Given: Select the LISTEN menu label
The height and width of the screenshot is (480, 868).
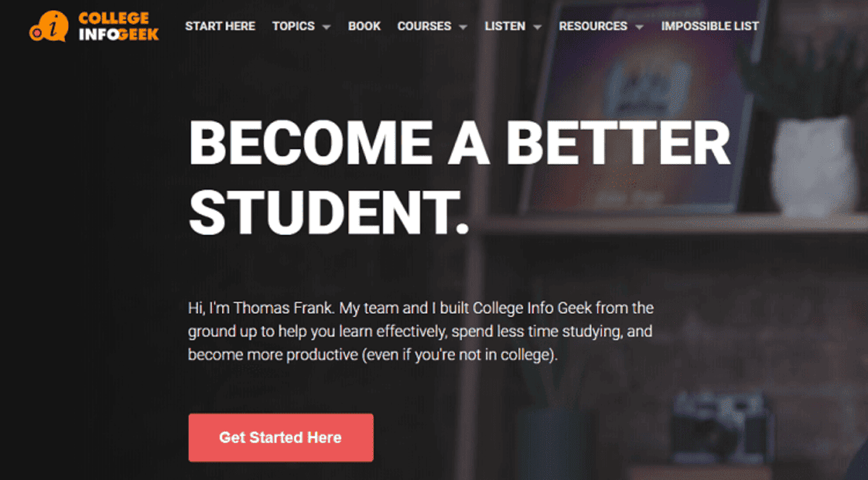Looking at the screenshot, I should (505, 26).
